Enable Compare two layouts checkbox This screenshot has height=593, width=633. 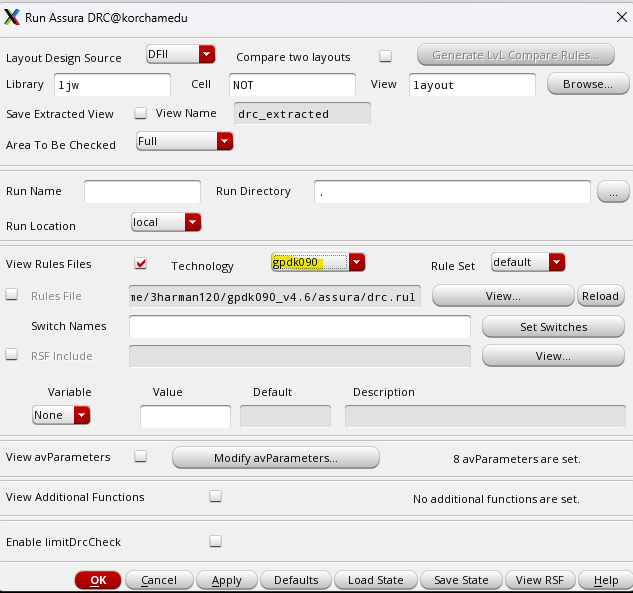pos(386,56)
